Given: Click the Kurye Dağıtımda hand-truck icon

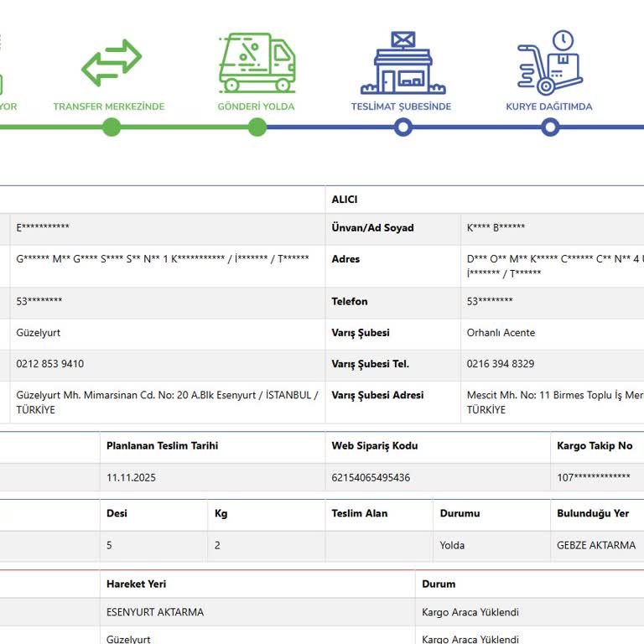Looking at the screenshot, I should [550, 62].
